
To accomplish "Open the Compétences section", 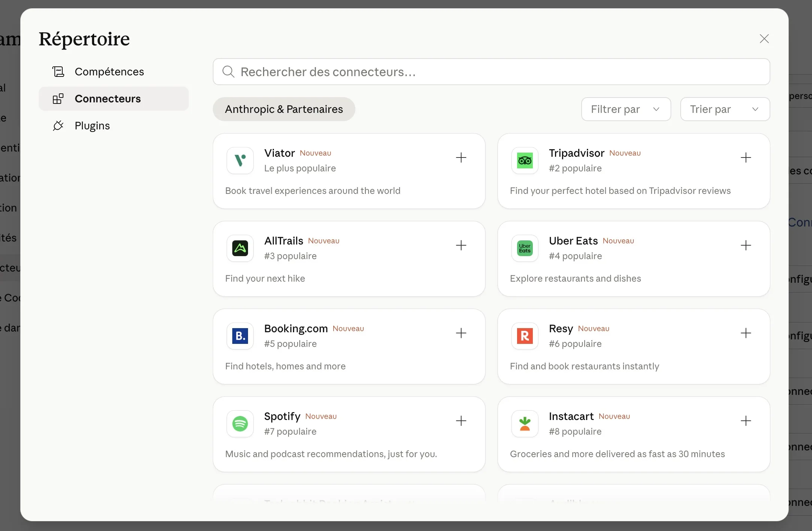I will click(109, 72).
